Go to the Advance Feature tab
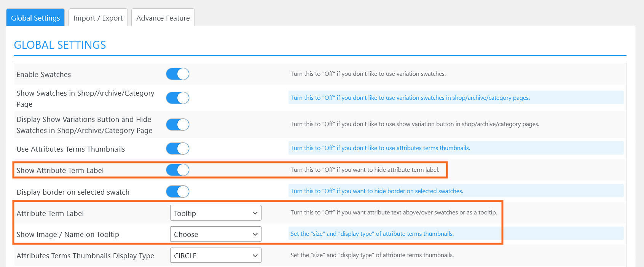 pos(163,18)
